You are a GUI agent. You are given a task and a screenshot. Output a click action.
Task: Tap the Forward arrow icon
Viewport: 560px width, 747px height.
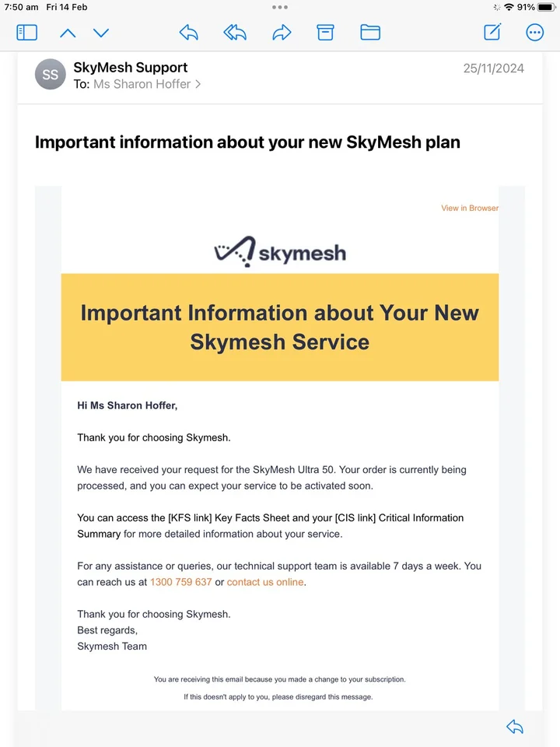tap(282, 33)
